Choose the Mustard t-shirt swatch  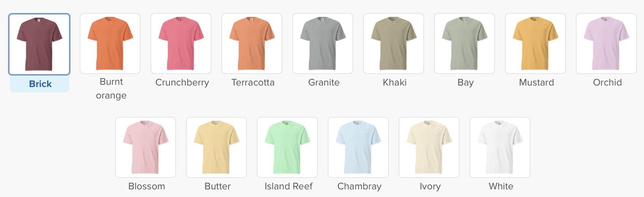tap(535, 44)
